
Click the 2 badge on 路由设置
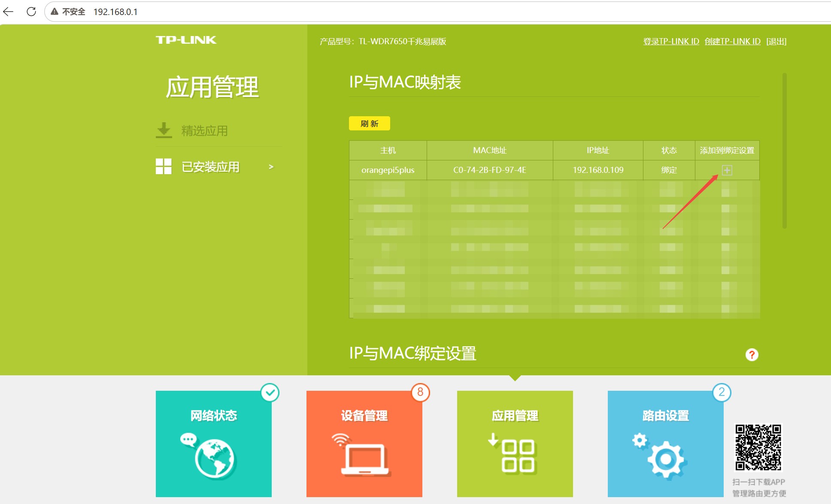click(722, 392)
